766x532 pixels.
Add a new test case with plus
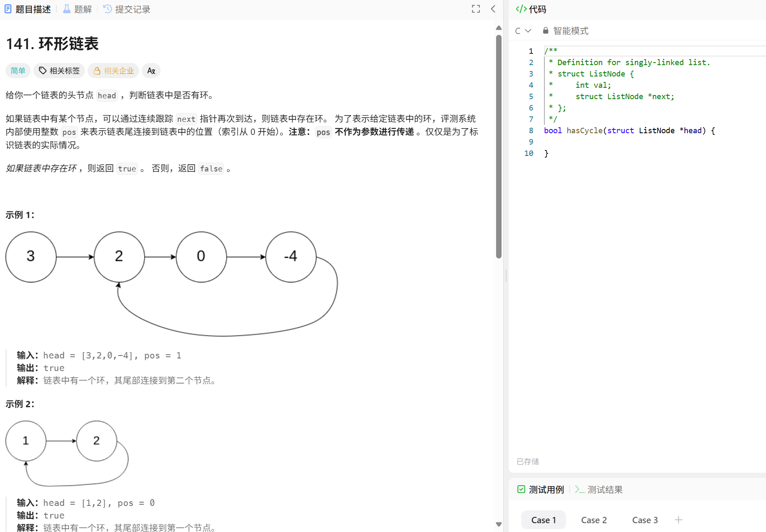coord(679,520)
